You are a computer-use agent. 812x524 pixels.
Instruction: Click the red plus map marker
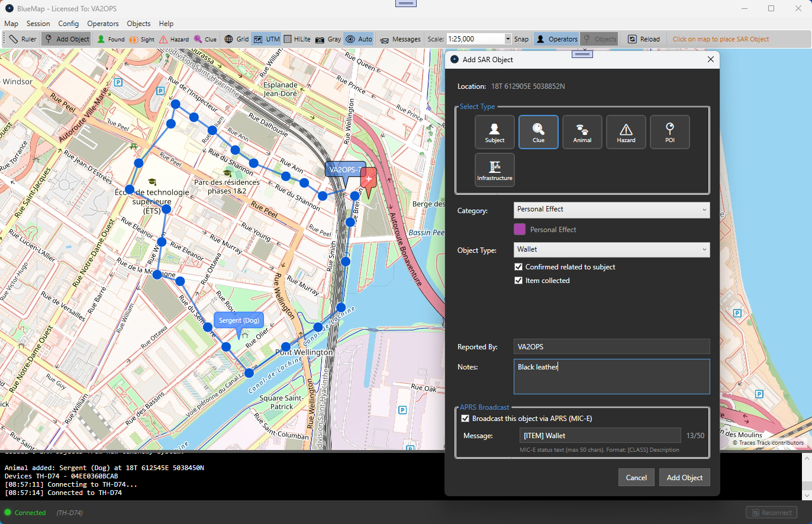pos(368,181)
